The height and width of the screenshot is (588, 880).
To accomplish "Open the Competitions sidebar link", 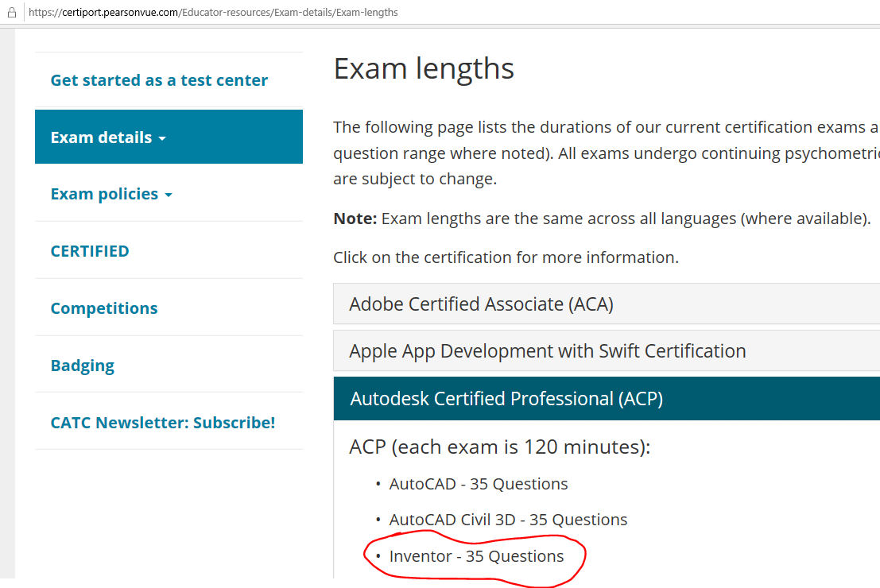I will 104,308.
